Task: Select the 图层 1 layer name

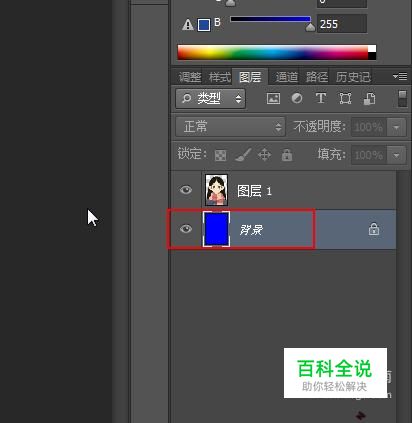Action: (x=254, y=191)
